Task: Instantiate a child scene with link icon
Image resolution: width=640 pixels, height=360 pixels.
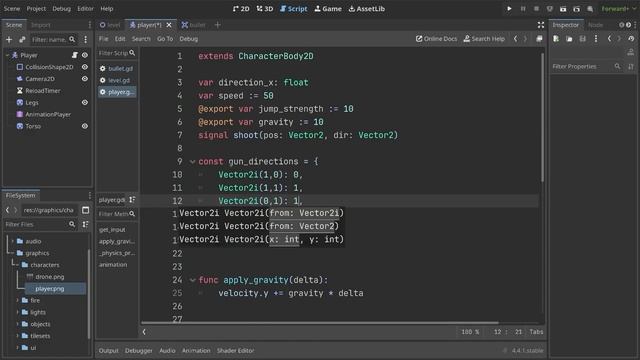Action: pos(22,40)
